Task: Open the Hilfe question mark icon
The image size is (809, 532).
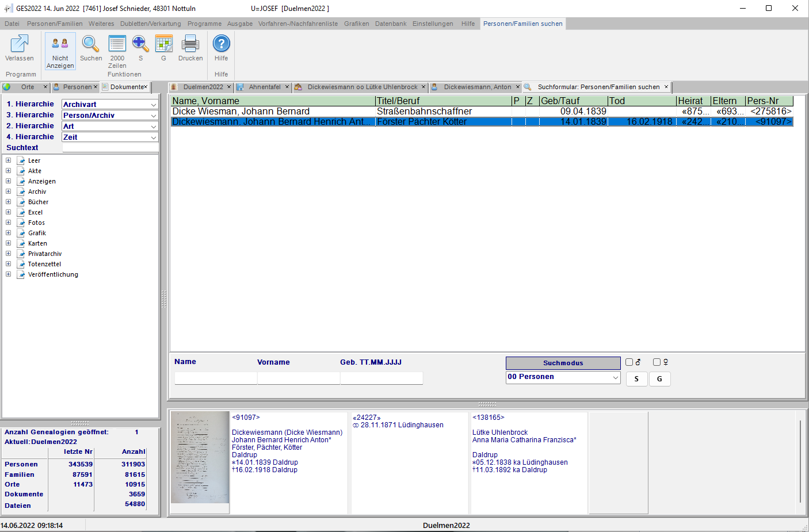Action: (221, 44)
